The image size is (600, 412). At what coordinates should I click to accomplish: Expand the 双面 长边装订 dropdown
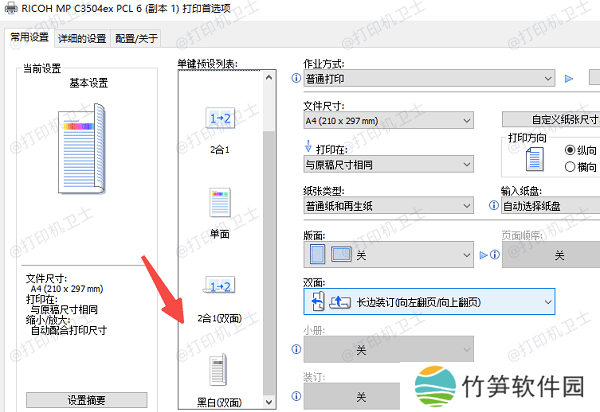tap(428, 301)
